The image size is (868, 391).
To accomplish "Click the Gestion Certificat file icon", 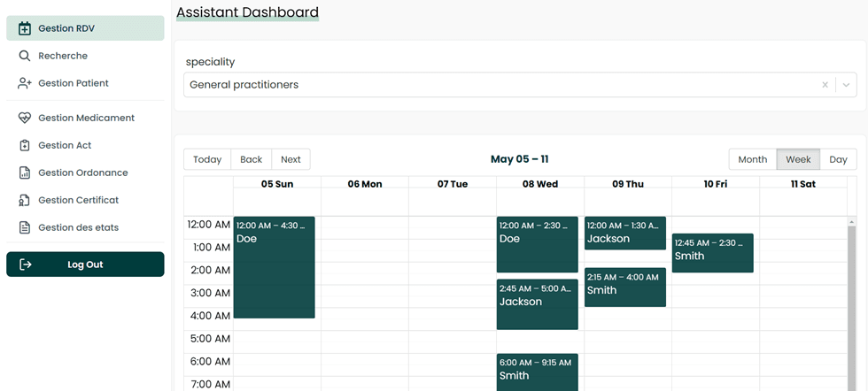I will pos(25,200).
